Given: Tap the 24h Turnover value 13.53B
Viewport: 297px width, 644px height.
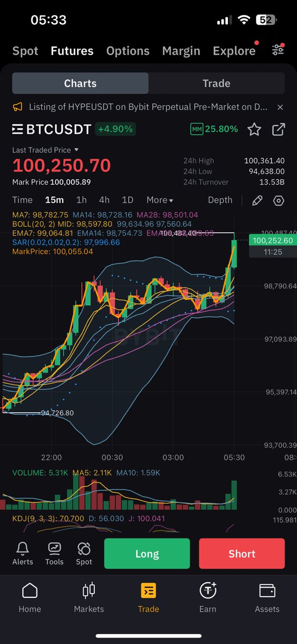Looking at the screenshot, I should pyautogui.click(x=272, y=182).
